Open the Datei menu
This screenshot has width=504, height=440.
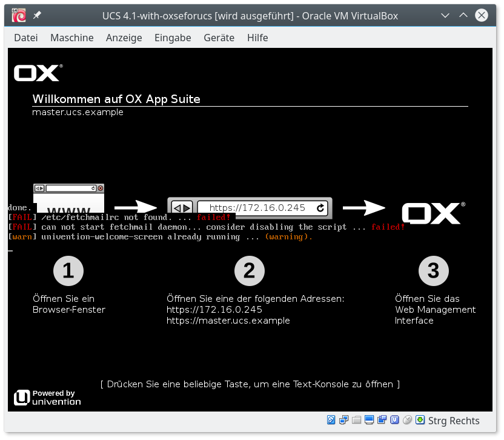[25, 38]
